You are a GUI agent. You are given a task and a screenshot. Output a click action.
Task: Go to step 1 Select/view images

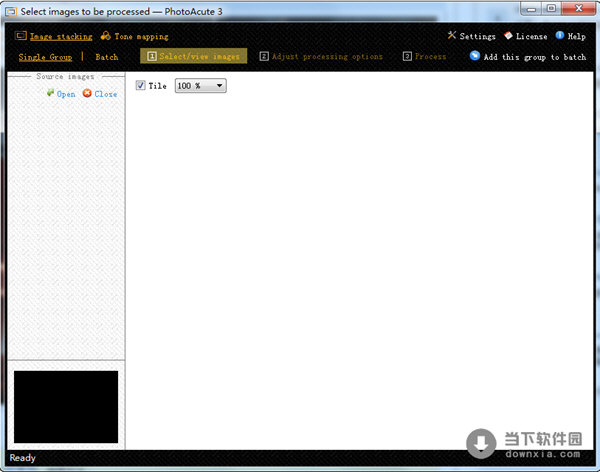tap(194, 56)
